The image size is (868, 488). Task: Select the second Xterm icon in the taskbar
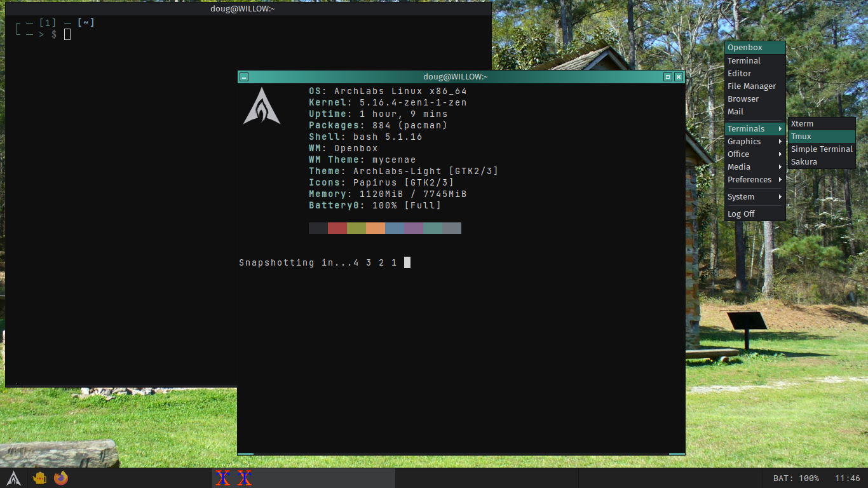pyautogui.click(x=245, y=478)
